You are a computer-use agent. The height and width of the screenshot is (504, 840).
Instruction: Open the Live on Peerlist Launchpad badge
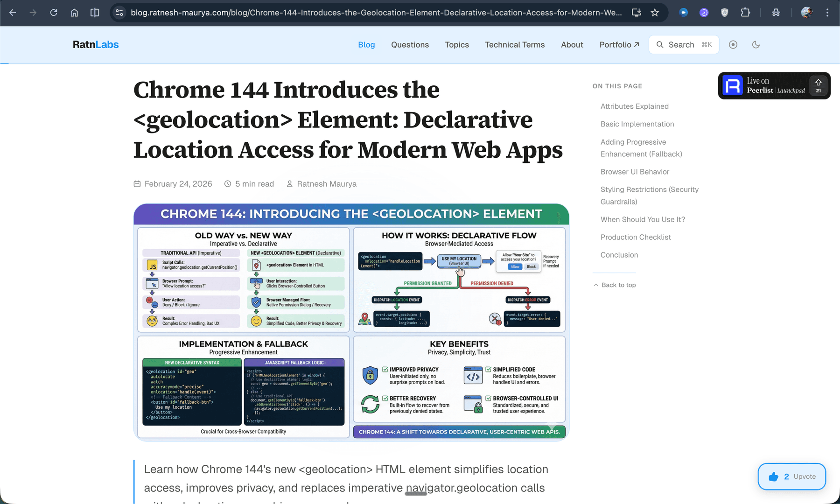(774, 86)
